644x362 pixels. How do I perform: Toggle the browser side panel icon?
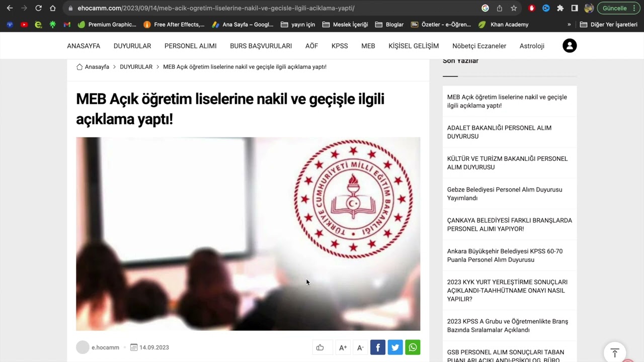point(575,8)
